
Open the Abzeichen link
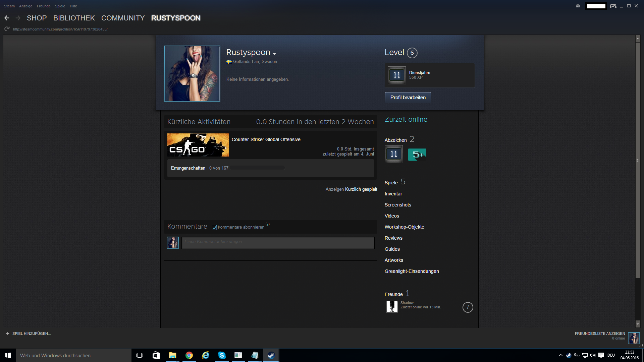click(x=395, y=140)
